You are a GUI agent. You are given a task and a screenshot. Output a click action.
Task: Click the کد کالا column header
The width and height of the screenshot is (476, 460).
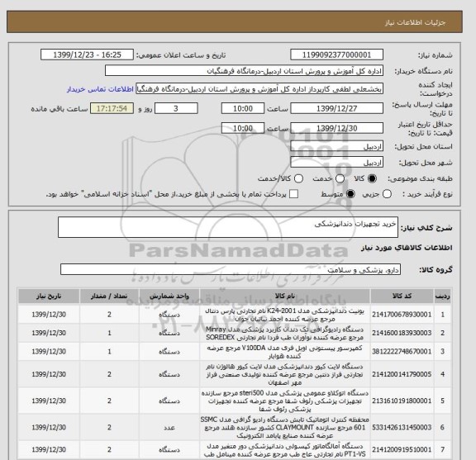402,296
